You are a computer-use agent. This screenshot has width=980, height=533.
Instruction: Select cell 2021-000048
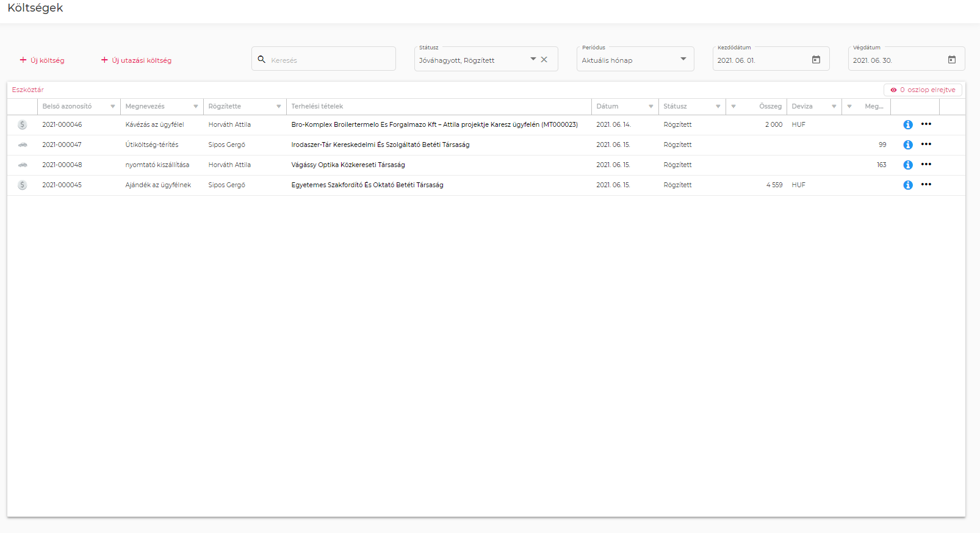click(x=62, y=165)
